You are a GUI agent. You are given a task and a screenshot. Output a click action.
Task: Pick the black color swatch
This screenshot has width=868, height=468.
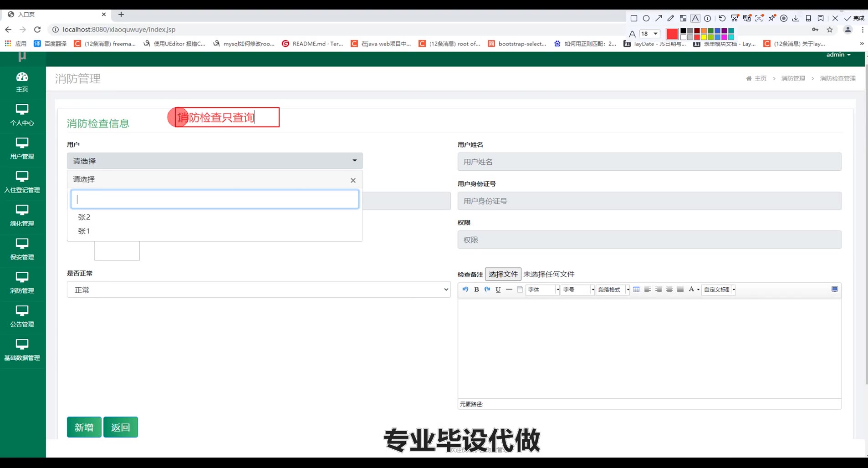coord(683,31)
